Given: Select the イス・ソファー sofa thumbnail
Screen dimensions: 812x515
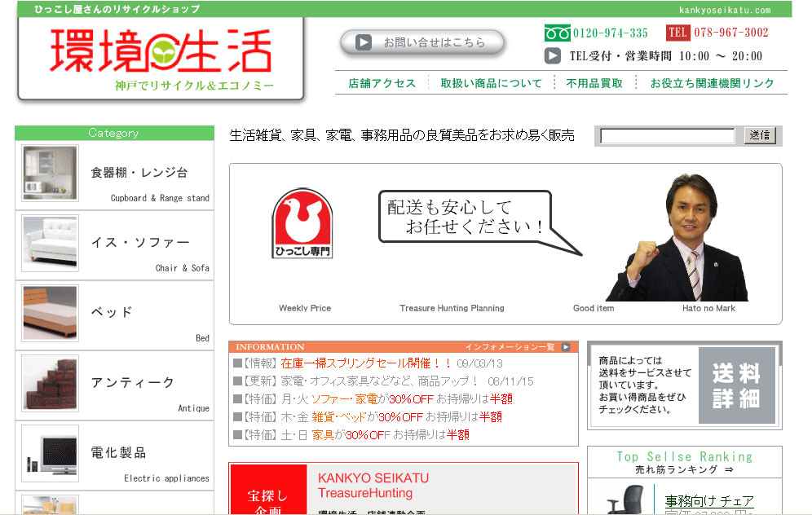Looking at the screenshot, I should (x=51, y=243).
